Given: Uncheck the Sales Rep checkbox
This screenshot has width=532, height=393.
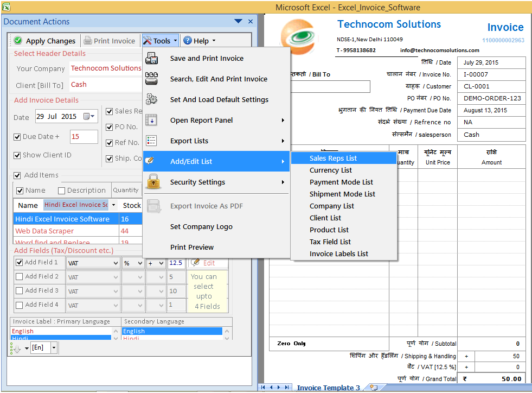Looking at the screenshot, I should tap(109, 111).
